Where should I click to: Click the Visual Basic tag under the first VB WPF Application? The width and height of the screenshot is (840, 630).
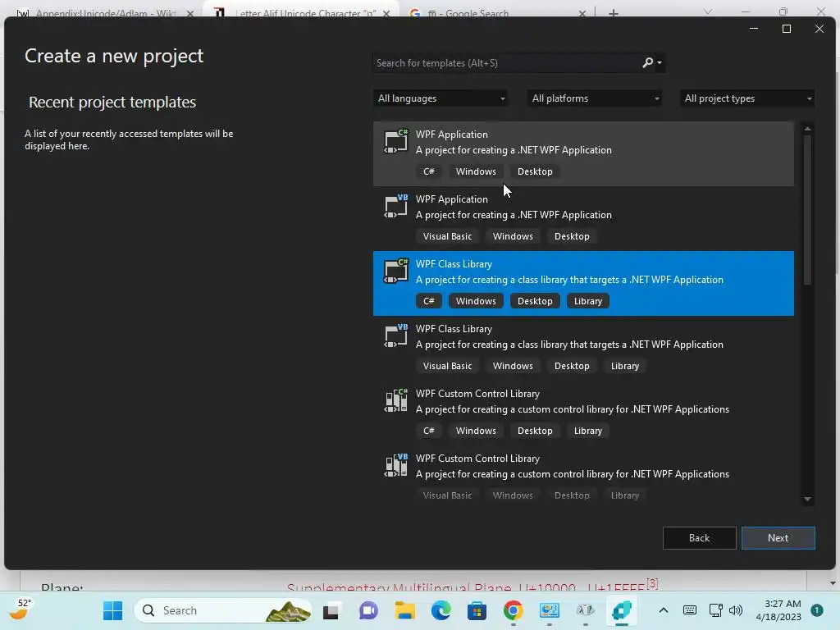pos(447,236)
